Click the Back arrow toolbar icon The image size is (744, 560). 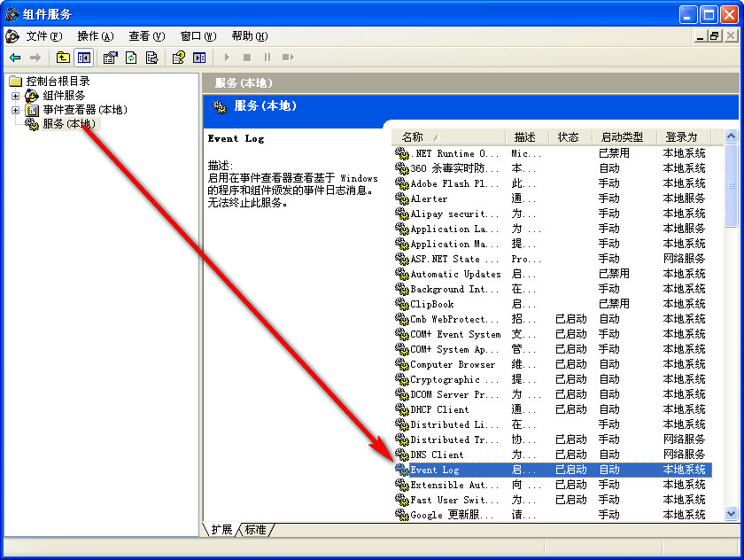tap(15, 58)
